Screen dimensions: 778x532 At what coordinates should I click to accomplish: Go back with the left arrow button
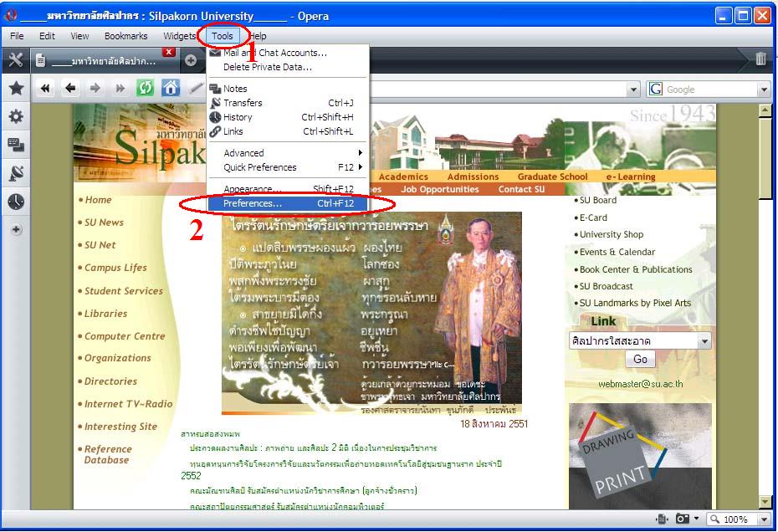(x=70, y=89)
